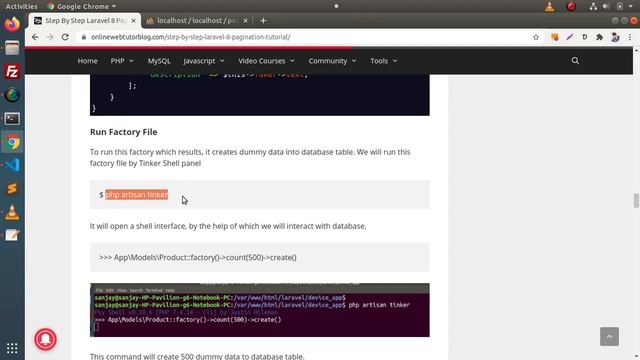Click the red circle tray icon
The image size is (640, 360).
(571, 6)
